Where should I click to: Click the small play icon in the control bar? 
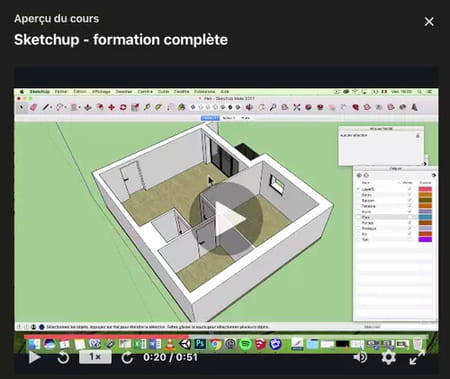pyautogui.click(x=34, y=357)
